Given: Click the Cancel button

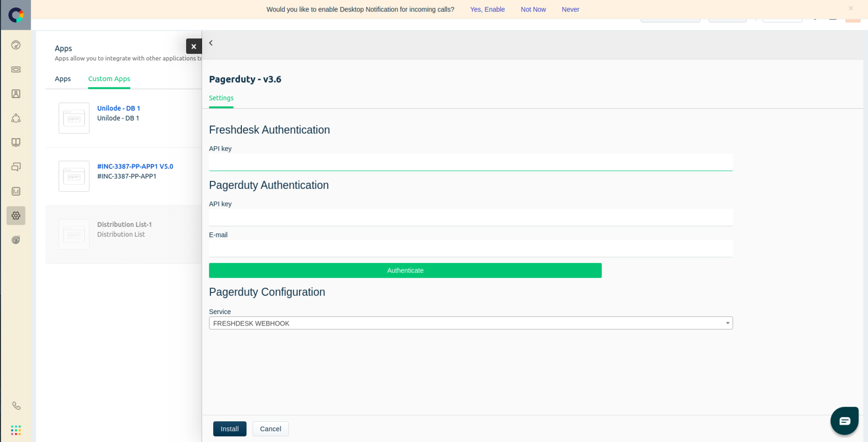Looking at the screenshot, I should [270, 429].
